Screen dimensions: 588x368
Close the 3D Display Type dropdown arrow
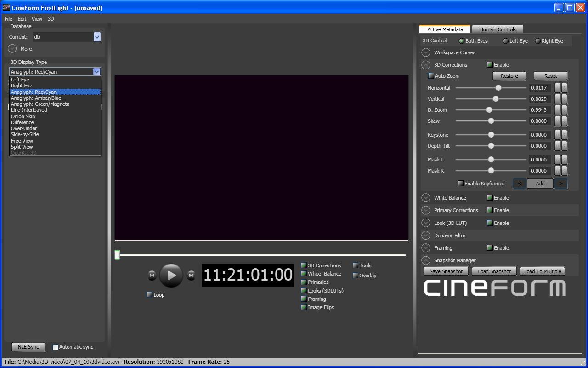pos(96,71)
